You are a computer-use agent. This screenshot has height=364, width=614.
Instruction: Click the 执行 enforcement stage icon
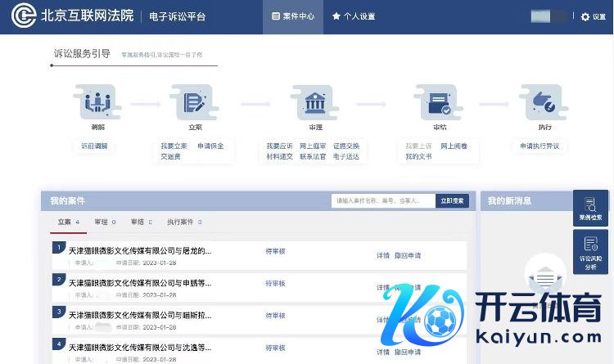(x=544, y=103)
